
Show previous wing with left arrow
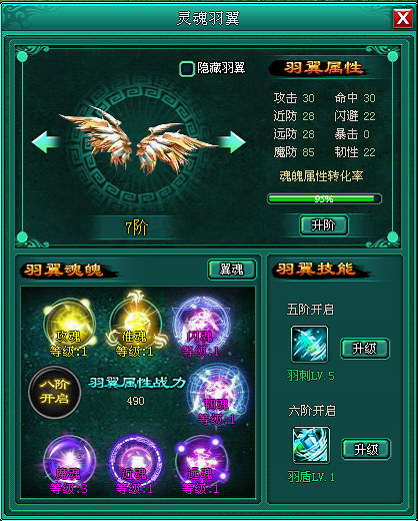coord(46,142)
